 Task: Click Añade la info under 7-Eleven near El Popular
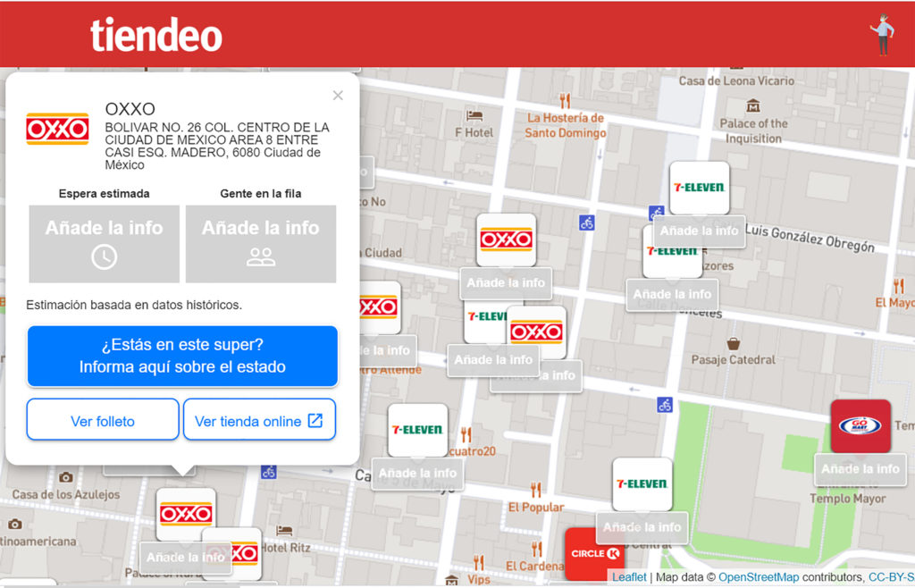[642, 527]
